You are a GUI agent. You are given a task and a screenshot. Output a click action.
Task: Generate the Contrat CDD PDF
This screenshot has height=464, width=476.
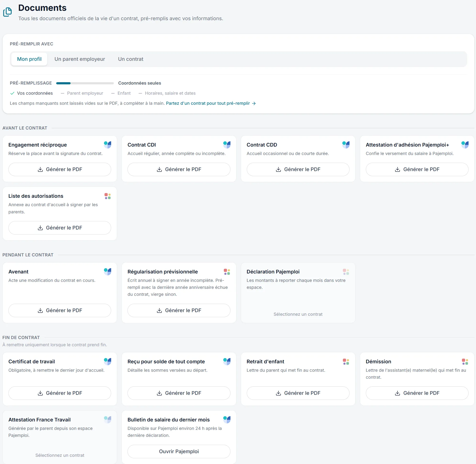pos(298,169)
